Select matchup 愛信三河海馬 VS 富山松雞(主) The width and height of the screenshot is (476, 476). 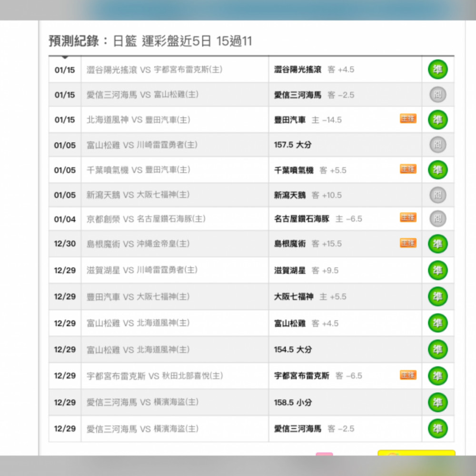pos(142,95)
